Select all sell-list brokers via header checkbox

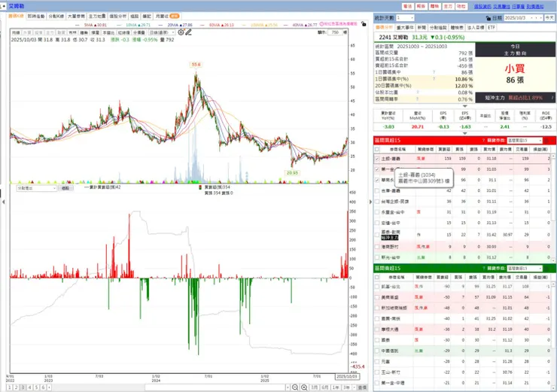pyautogui.click(x=377, y=277)
